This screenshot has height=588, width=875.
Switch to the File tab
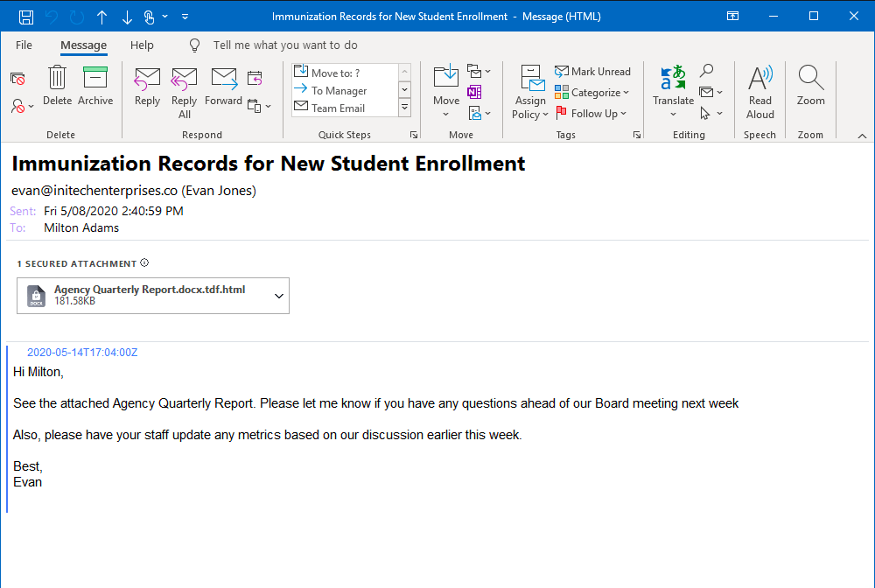tap(23, 45)
